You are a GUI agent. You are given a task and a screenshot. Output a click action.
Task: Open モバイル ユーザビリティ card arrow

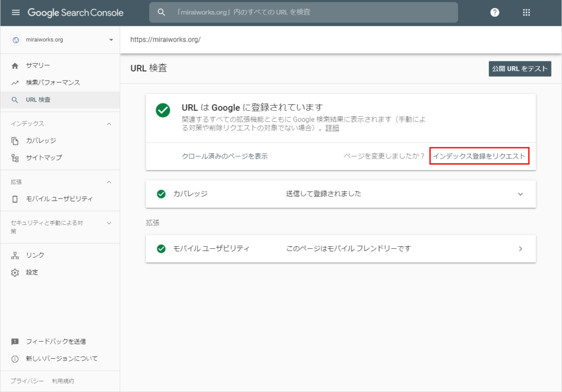[x=520, y=248]
